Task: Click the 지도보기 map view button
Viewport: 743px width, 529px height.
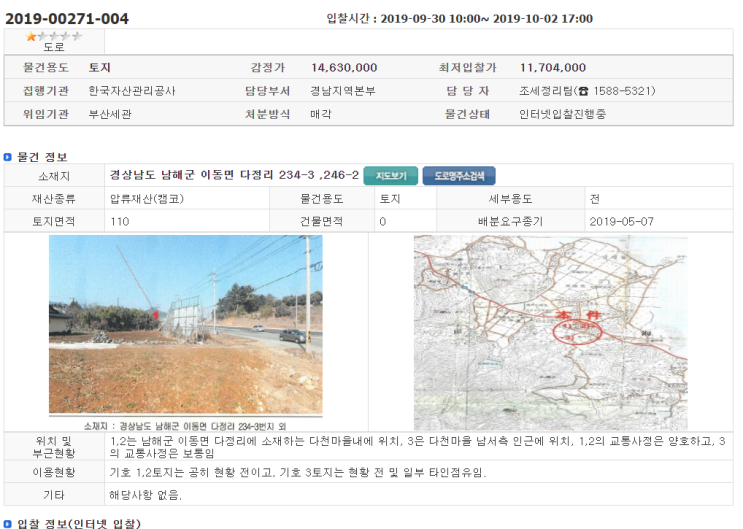Action: 391,176
